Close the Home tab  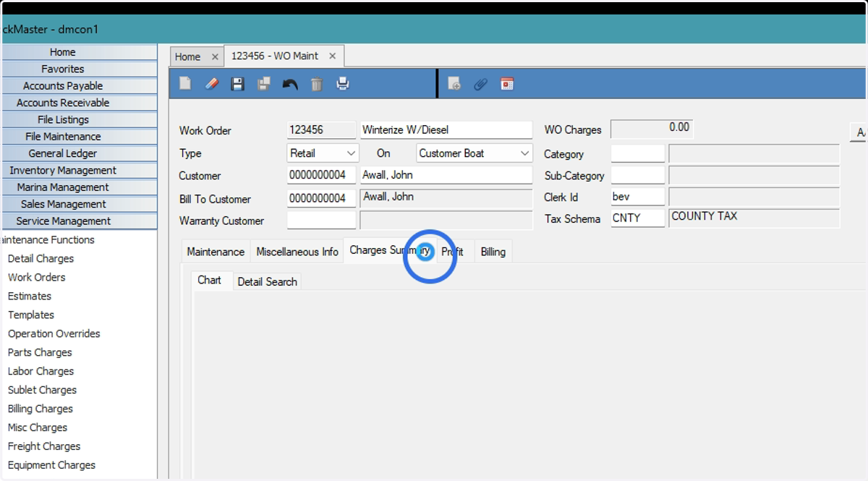pos(215,56)
